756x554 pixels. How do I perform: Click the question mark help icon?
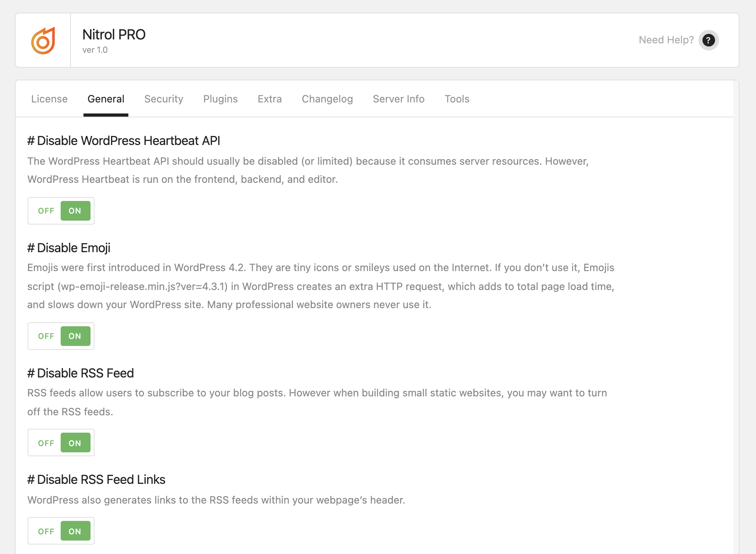pyautogui.click(x=708, y=40)
